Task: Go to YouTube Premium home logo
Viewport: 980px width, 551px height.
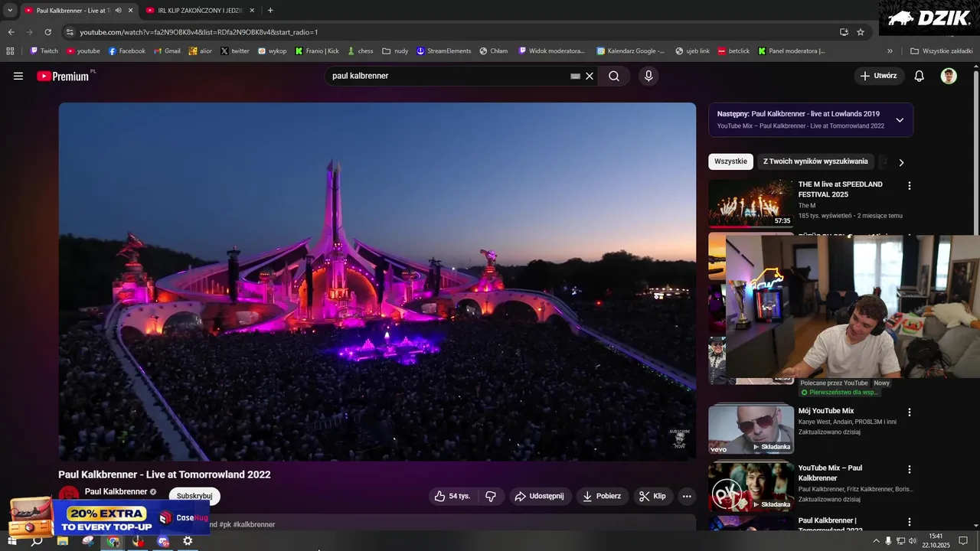Action: [x=63, y=76]
